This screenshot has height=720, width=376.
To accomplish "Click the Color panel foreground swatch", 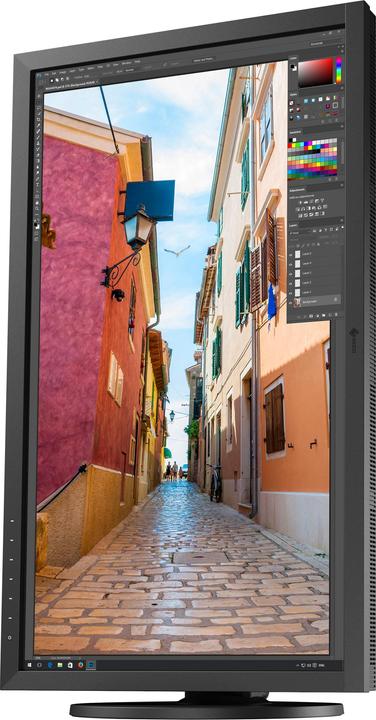I will click(x=292, y=66).
